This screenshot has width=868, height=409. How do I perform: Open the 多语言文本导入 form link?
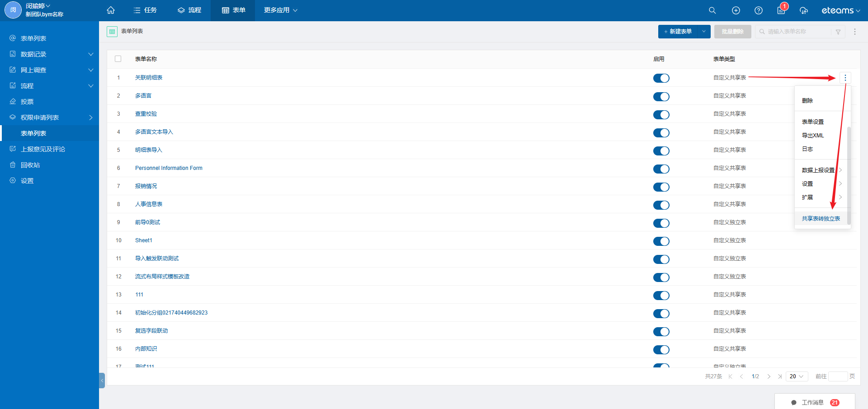pos(154,132)
